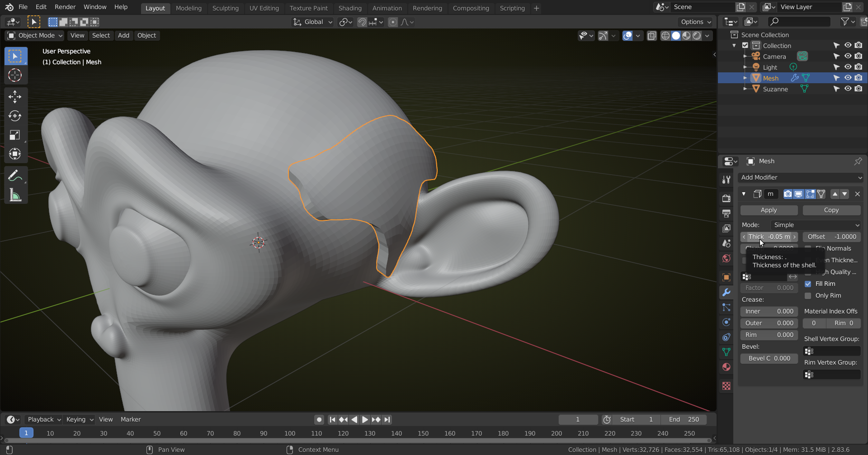This screenshot has width=868, height=455.
Task: Open the File menu
Action: (23, 7)
